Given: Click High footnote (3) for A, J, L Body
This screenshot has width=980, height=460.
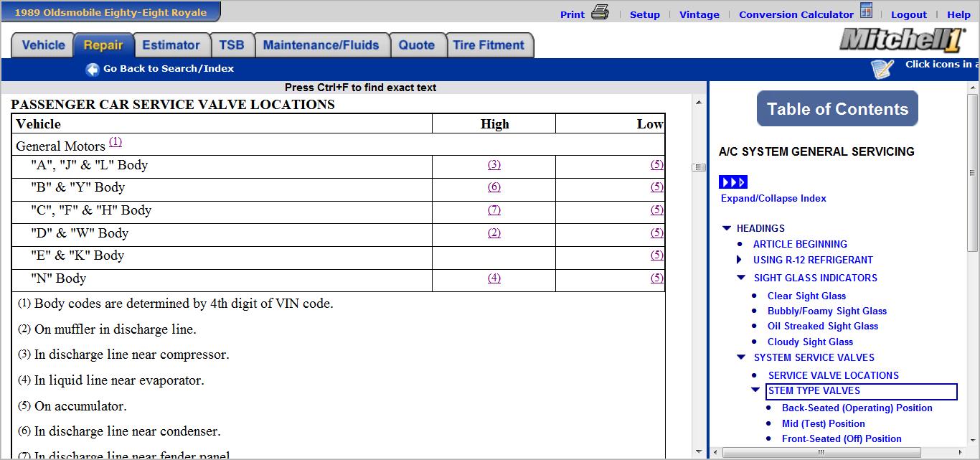Looking at the screenshot, I should 494,164.
